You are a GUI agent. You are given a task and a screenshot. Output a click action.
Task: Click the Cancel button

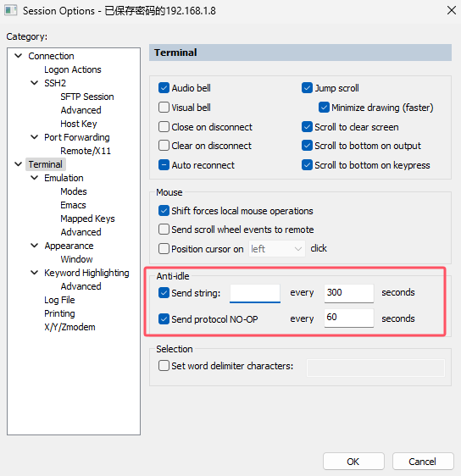coord(423,462)
